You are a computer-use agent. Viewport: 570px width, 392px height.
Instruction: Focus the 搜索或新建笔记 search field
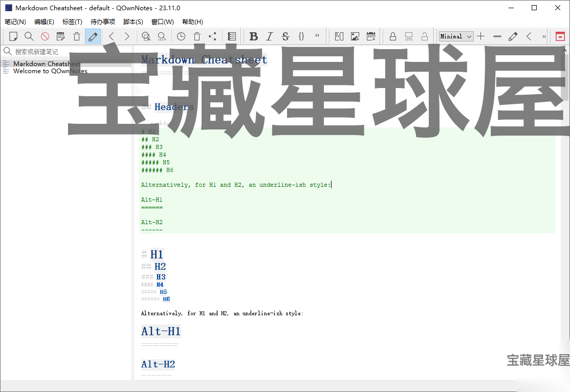pyautogui.click(x=67, y=52)
